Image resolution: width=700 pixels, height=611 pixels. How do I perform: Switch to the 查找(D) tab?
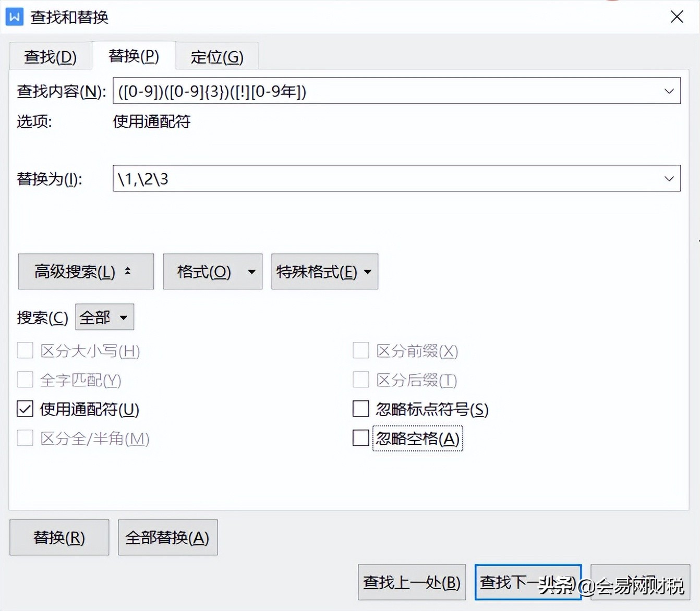tap(51, 56)
